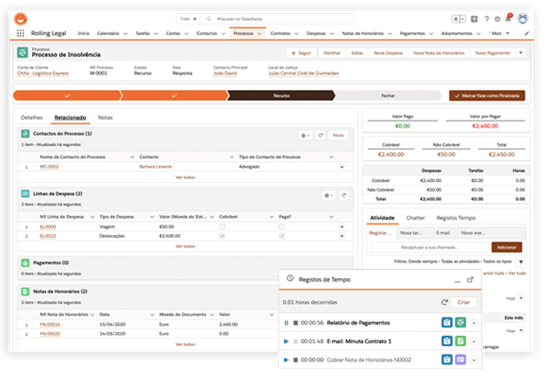Toggle Pago checkbox for Deslocações expense

(282, 236)
